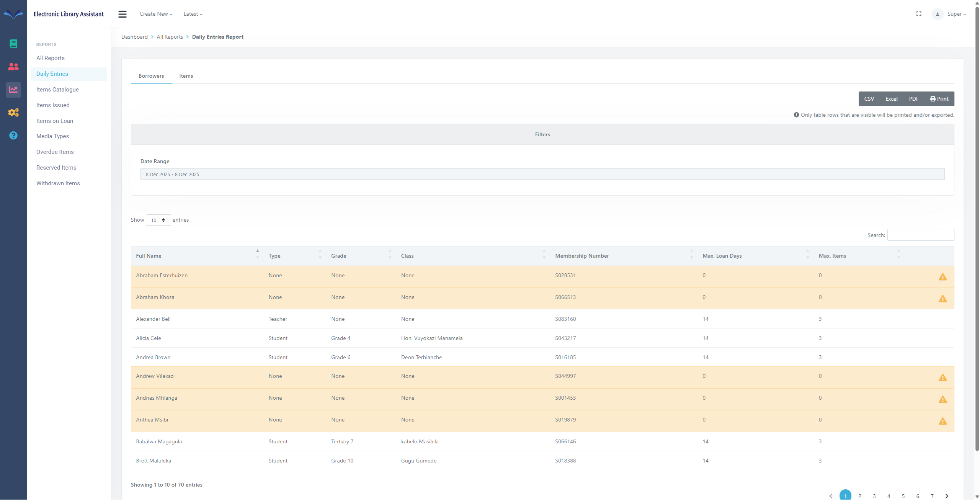Expand the Create New dropdown
Viewport: 980px width, 500px height.
tap(156, 14)
